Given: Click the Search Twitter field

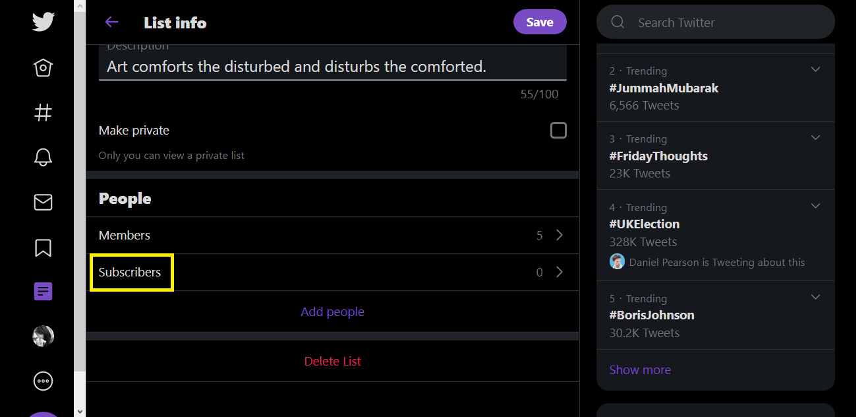Looking at the screenshot, I should [715, 22].
